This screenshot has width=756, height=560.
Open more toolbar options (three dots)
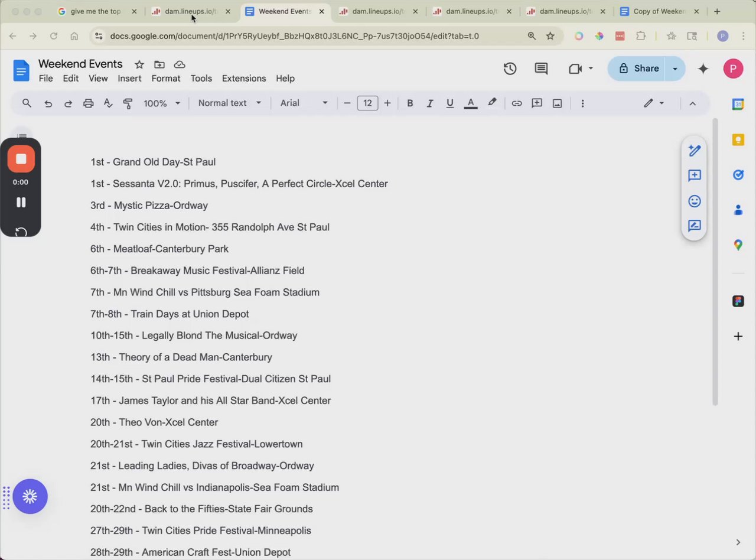[582, 103]
